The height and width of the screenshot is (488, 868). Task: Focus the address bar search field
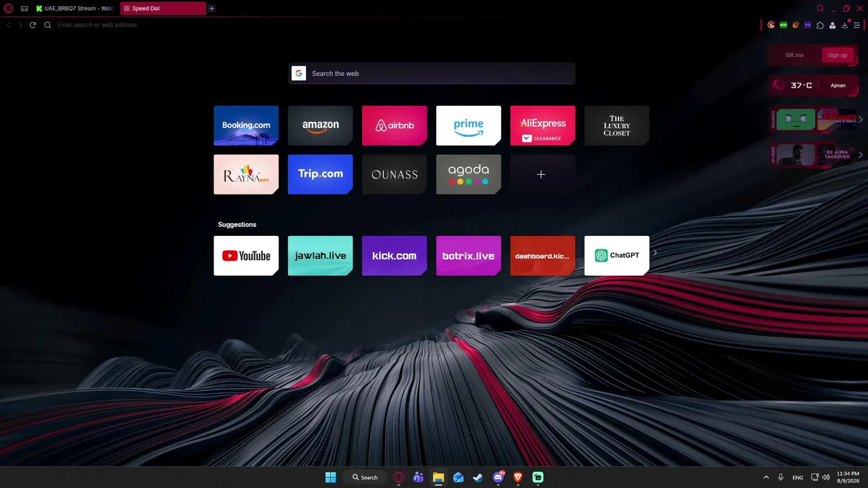click(400, 25)
